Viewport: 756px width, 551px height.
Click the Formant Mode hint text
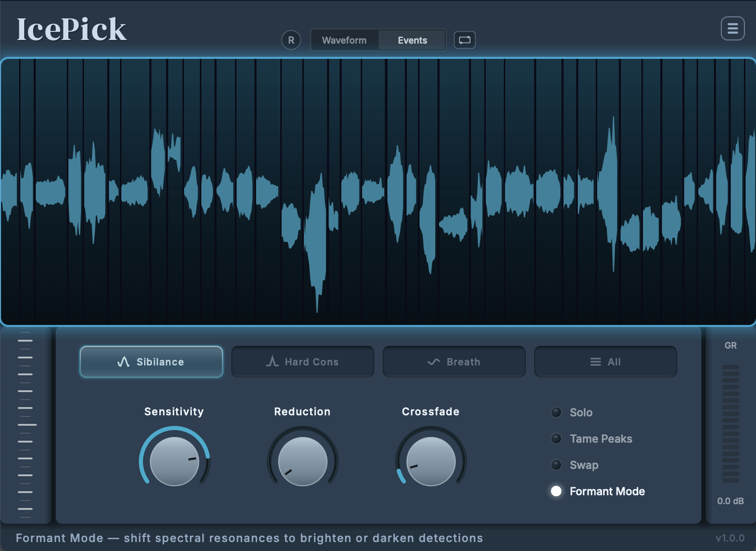249,538
